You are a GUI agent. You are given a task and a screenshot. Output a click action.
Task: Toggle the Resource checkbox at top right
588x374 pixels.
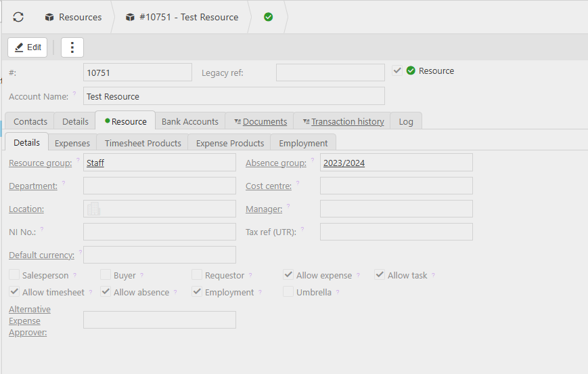(397, 70)
